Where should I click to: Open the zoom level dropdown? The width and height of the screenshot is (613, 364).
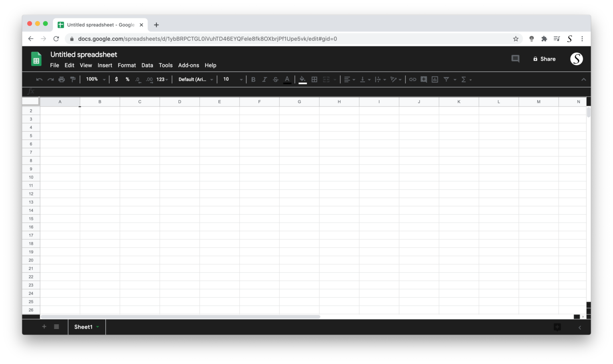point(95,79)
